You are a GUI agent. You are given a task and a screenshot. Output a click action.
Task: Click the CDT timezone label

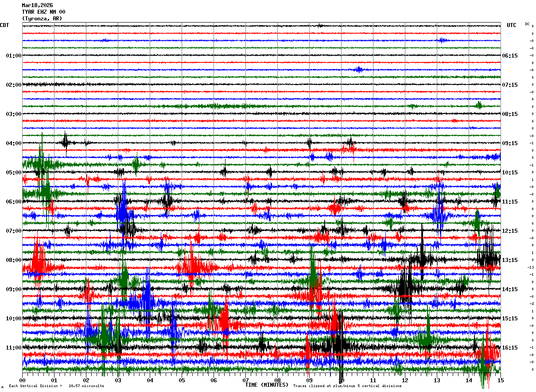[4, 25]
